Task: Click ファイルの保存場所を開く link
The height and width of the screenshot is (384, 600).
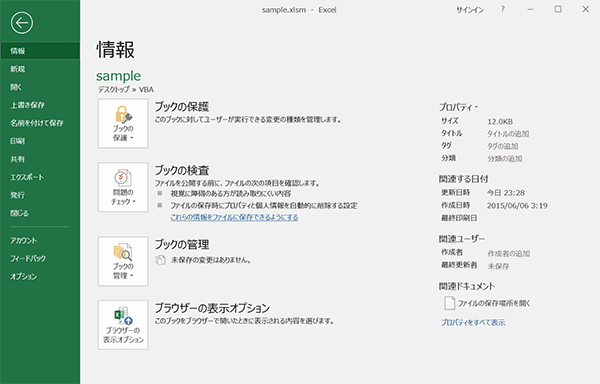Action: pos(494,303)
